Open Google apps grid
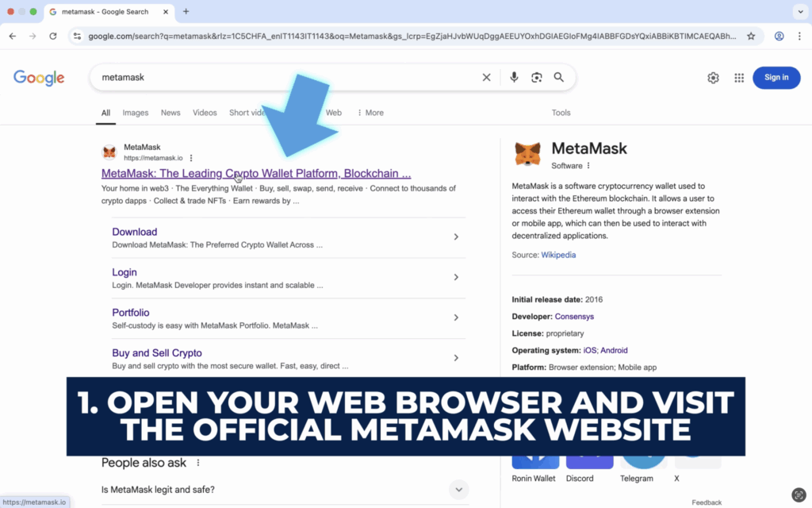This screenshot has width=812, height=508. click(x=739, y=78)
